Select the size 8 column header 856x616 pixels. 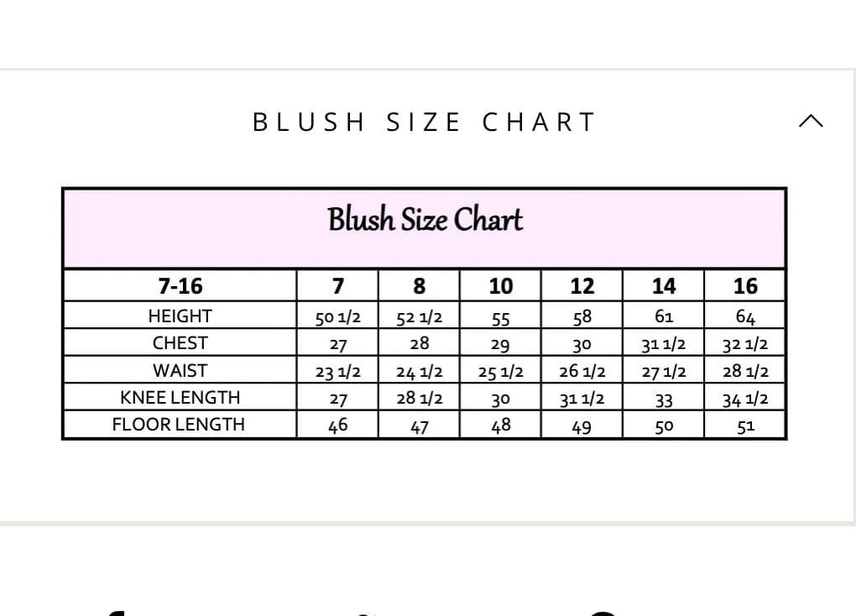point(419,285)
